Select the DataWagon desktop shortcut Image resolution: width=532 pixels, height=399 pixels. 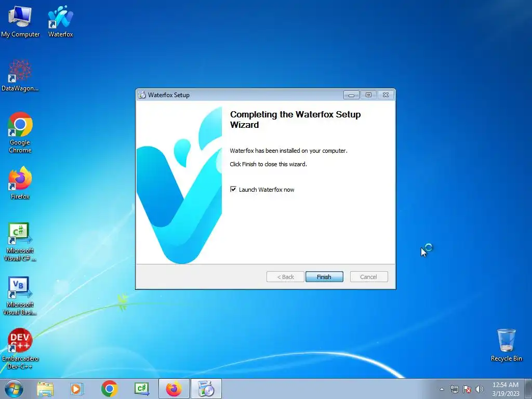20,76
